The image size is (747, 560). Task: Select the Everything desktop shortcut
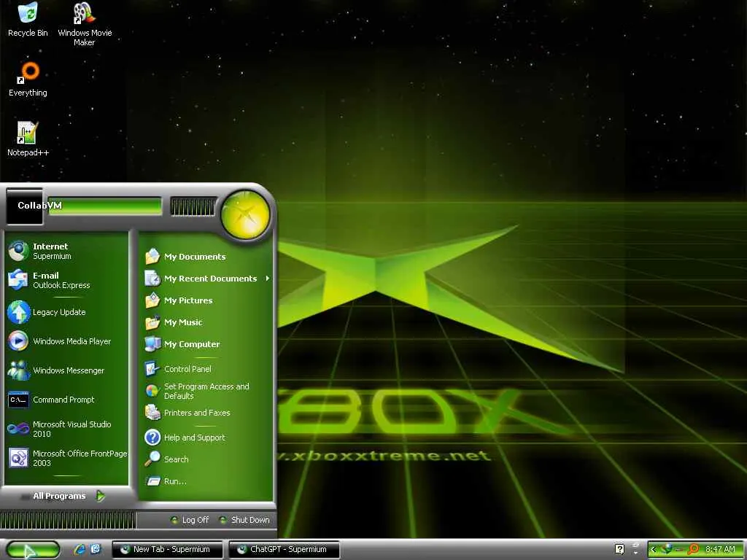(28, 79)
